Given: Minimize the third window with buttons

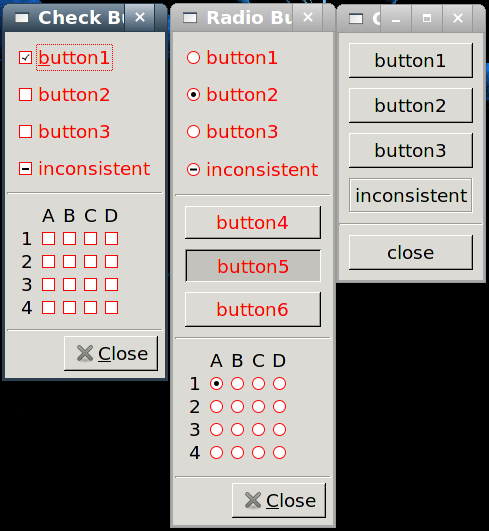Looking at the screenshot, I should click(x=396, y=19).
